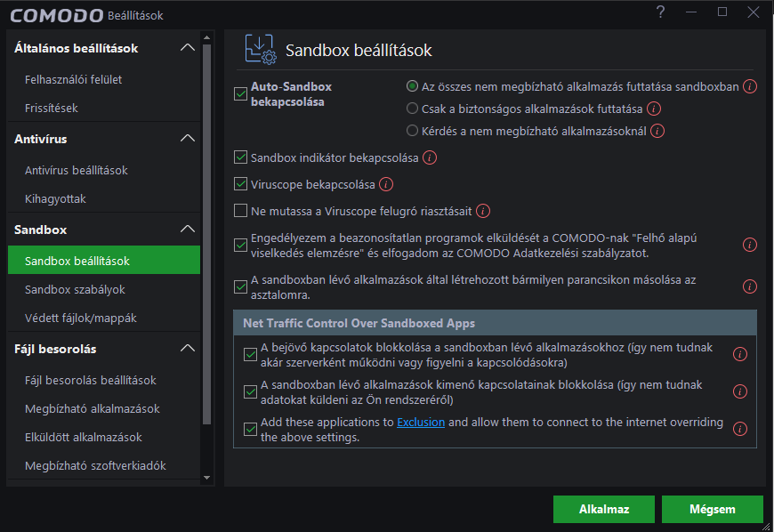Click the help question mark icon
The height and width of the screenshot is (532, 774).
[x=660, y=12]
